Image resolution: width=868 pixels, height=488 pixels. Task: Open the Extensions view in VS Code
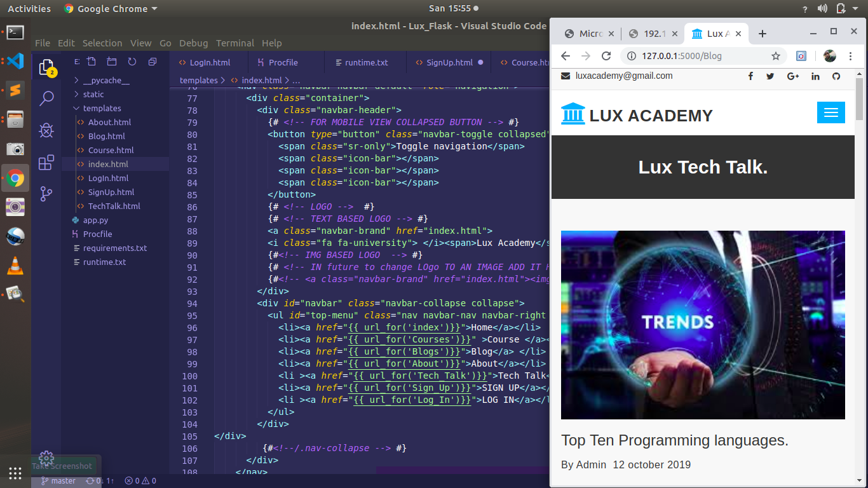[46, 163]
